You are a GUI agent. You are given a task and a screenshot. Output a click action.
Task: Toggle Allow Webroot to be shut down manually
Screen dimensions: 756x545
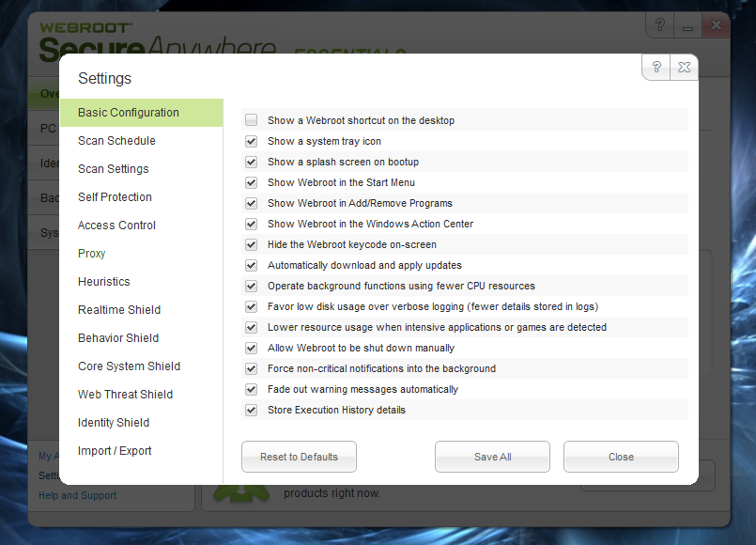[x=251, y=348]
